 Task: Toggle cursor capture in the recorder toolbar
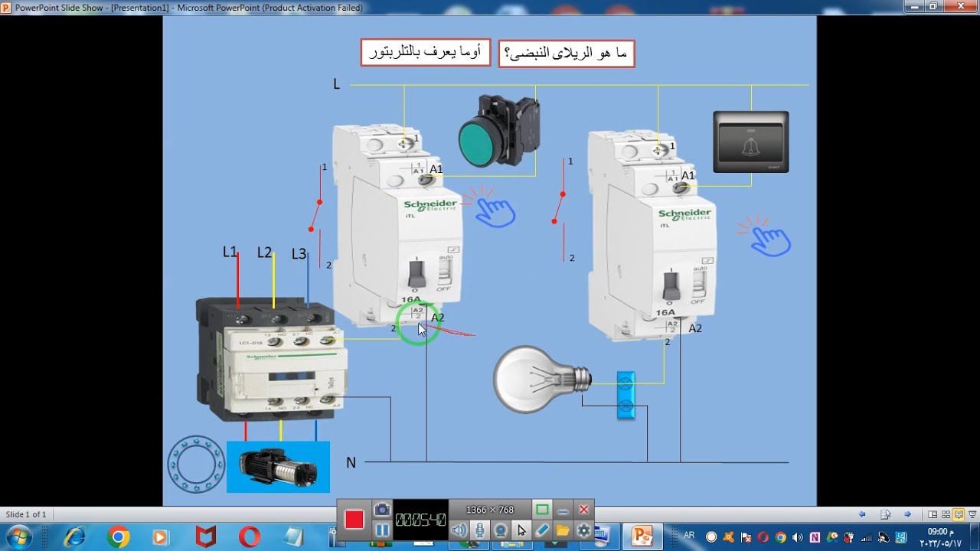tap(521, 530)
